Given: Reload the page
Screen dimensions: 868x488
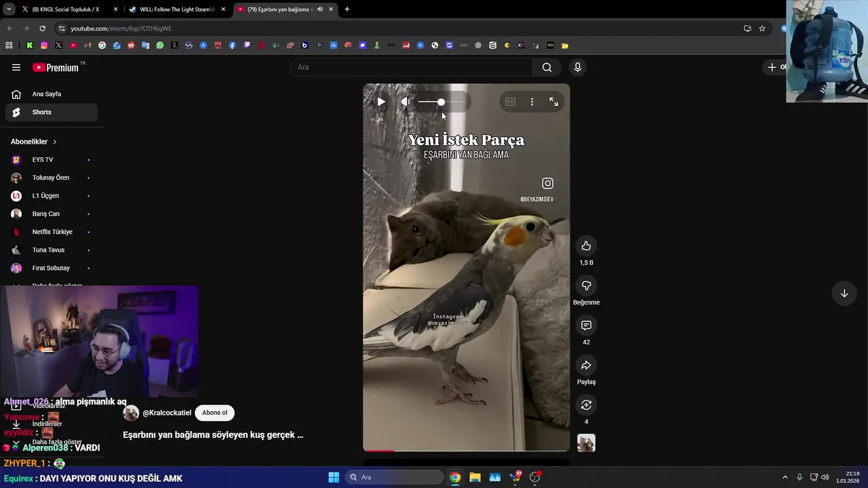Looking at the screenshot, I should [42, 28].
